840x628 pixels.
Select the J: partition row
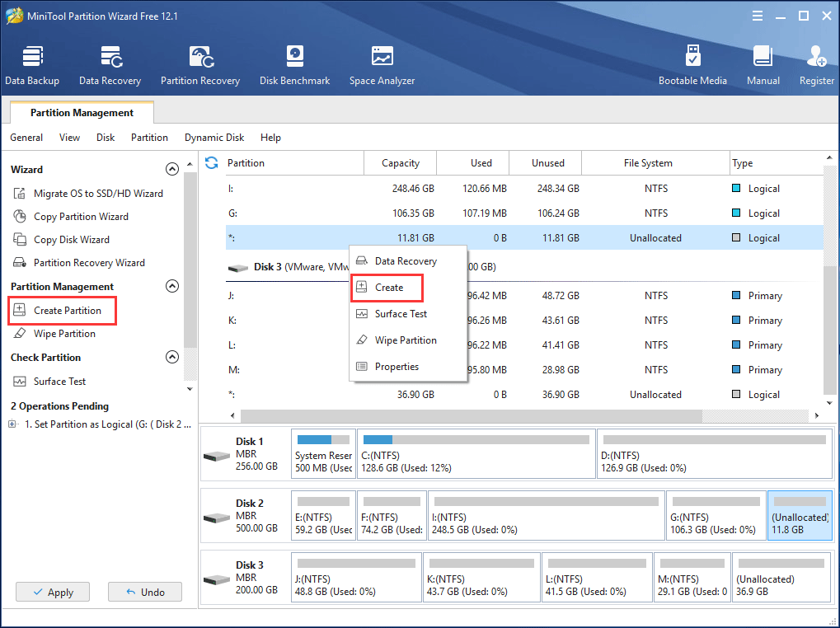(524, 296)
